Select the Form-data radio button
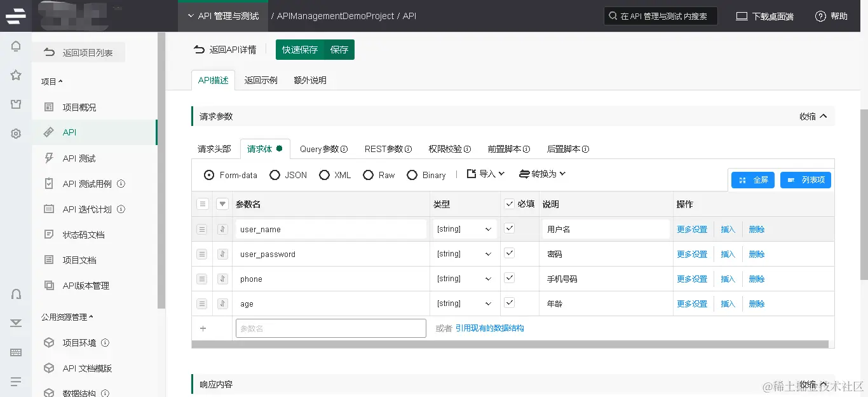868x397 pixels. [x=209, y=175]
